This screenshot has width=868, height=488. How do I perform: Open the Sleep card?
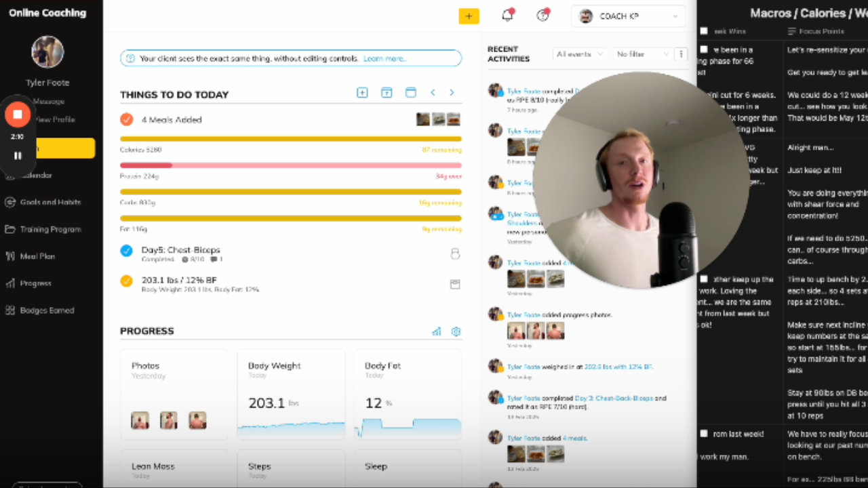click(x=408, y=469)
